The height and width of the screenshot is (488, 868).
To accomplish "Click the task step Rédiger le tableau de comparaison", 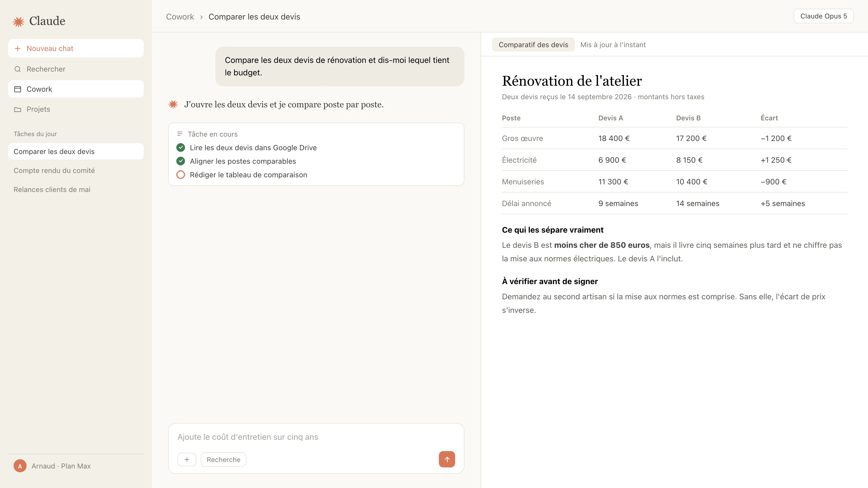I will [248, 175].
